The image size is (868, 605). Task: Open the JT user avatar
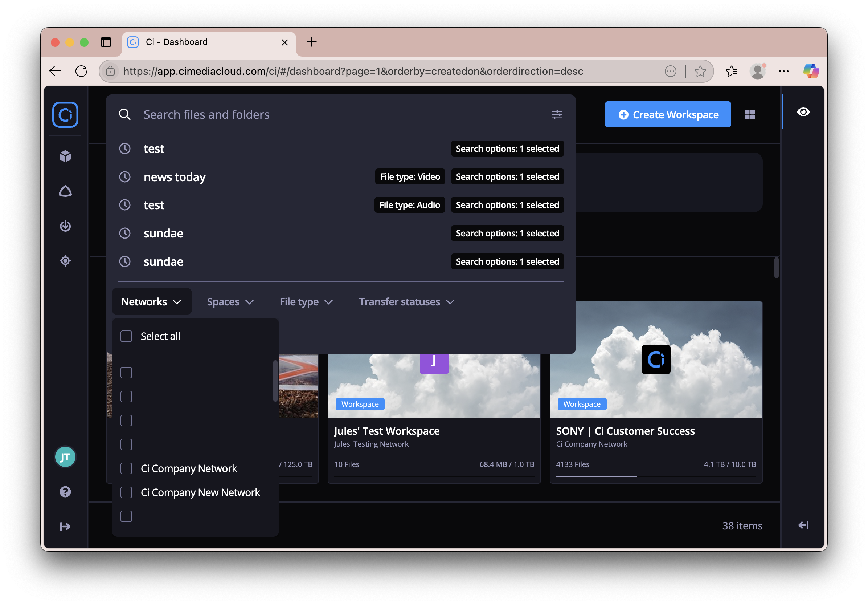[x=65, y=457]
